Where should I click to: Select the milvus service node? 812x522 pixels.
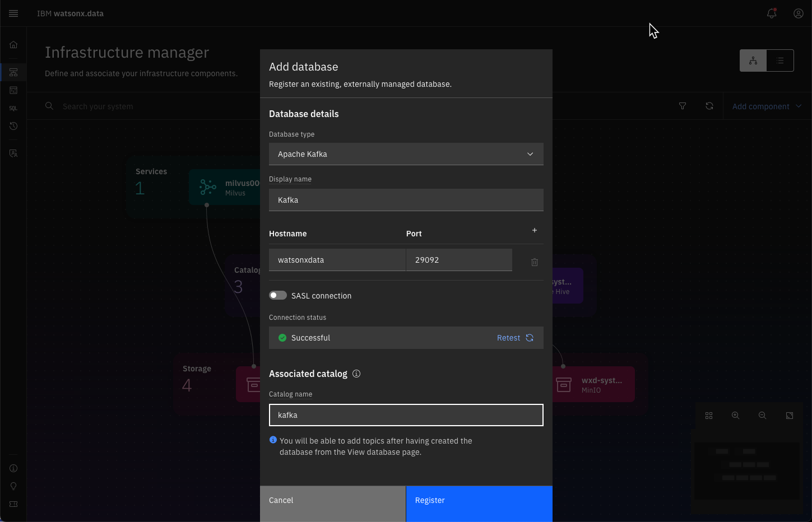[x=225, y=187]
